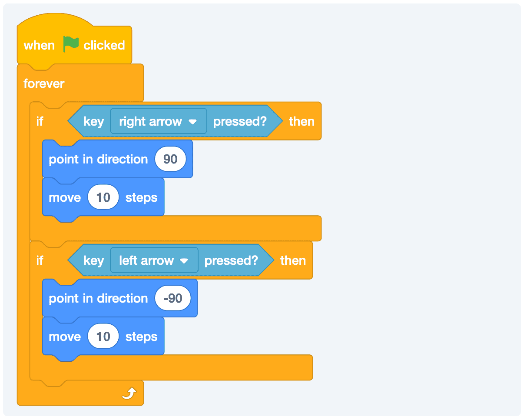Click the 10 steps input below direction -90
The height and width of the screenshot is (420, 524).
click(103, 337)
